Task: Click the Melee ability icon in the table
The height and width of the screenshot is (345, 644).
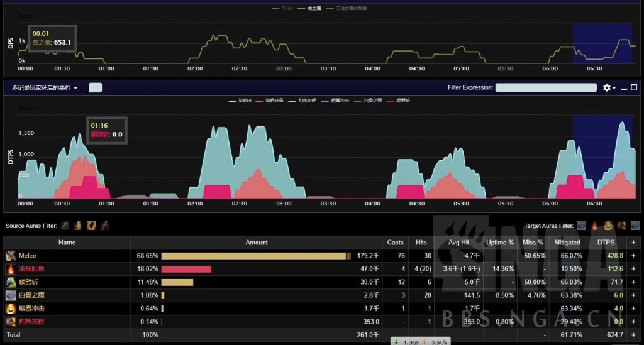Action: 11,256
